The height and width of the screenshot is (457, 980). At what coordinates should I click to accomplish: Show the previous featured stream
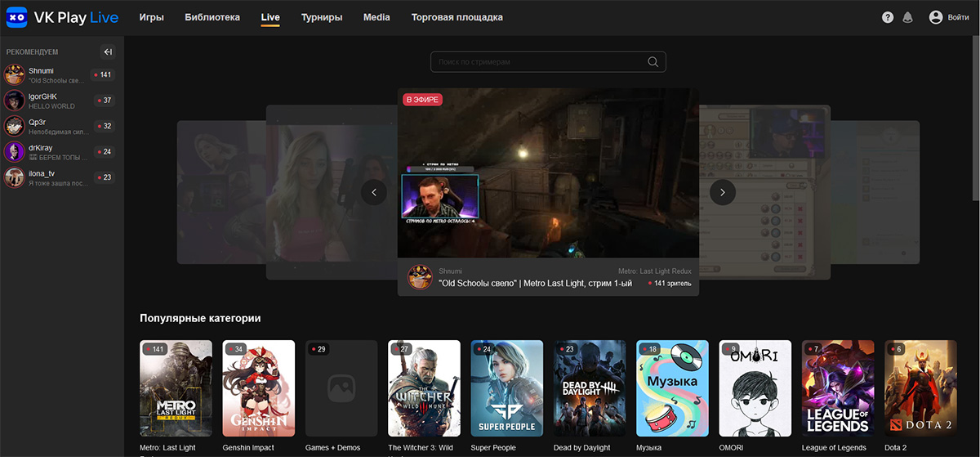[x=373, y=192]
